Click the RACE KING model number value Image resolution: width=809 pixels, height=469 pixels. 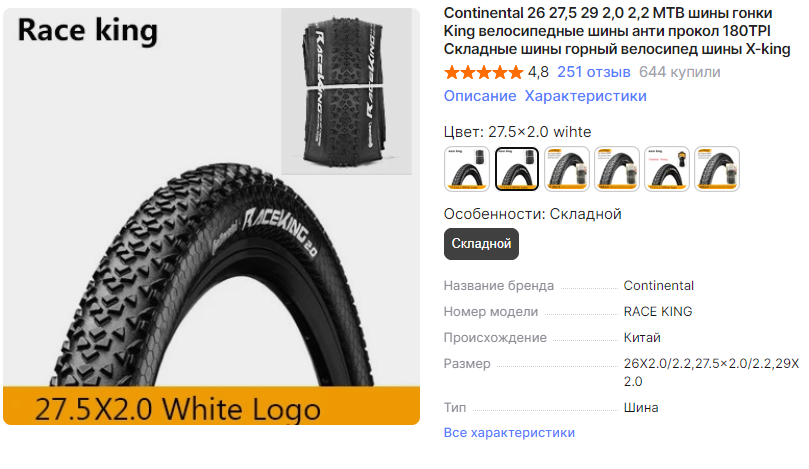(658, 312)
